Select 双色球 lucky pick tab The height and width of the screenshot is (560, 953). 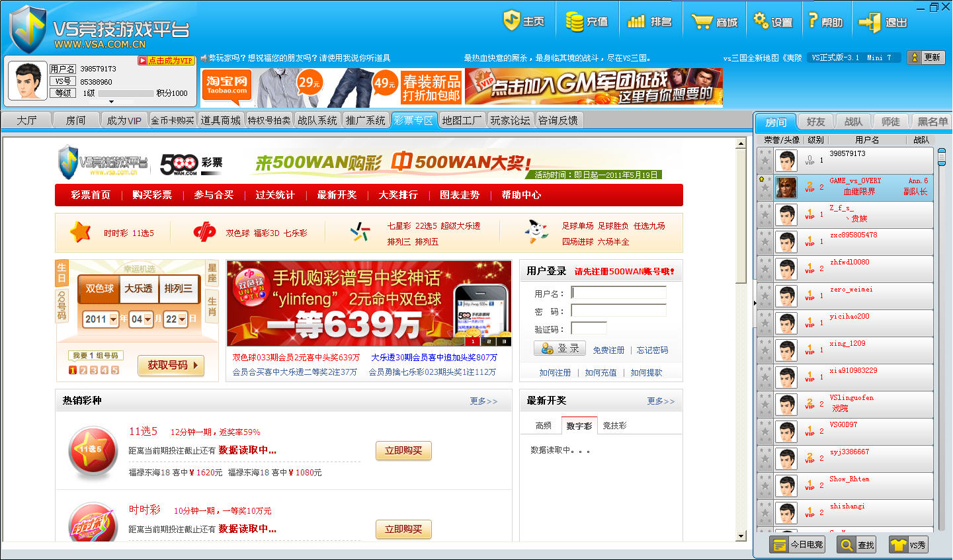coord(99,289)
